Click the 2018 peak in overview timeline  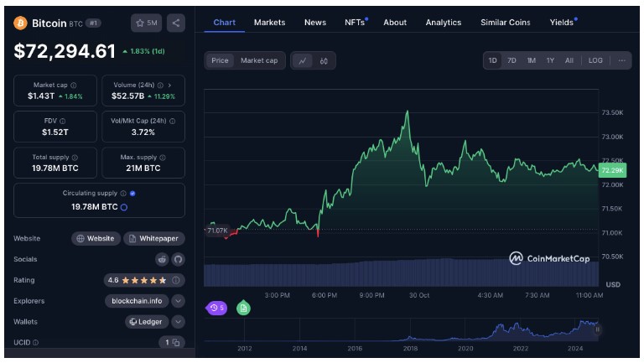coord(410,338)
